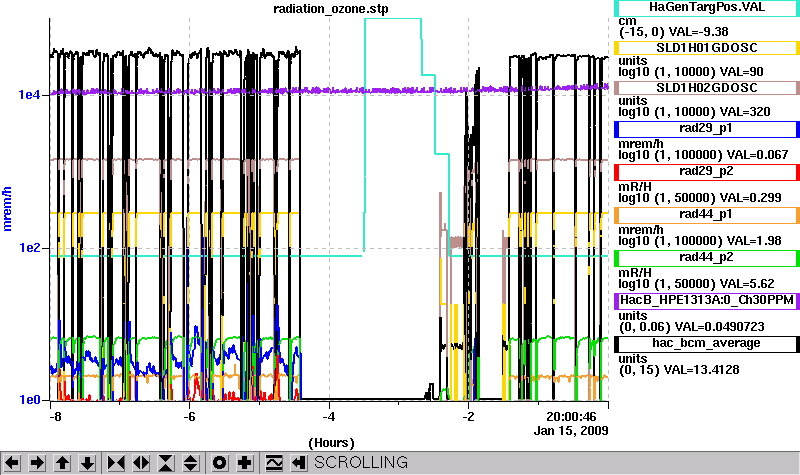800x475 pixels.
Task: Click the cm units label under HaGenTargPos.VAL
Action: click(x=628, y=21)
